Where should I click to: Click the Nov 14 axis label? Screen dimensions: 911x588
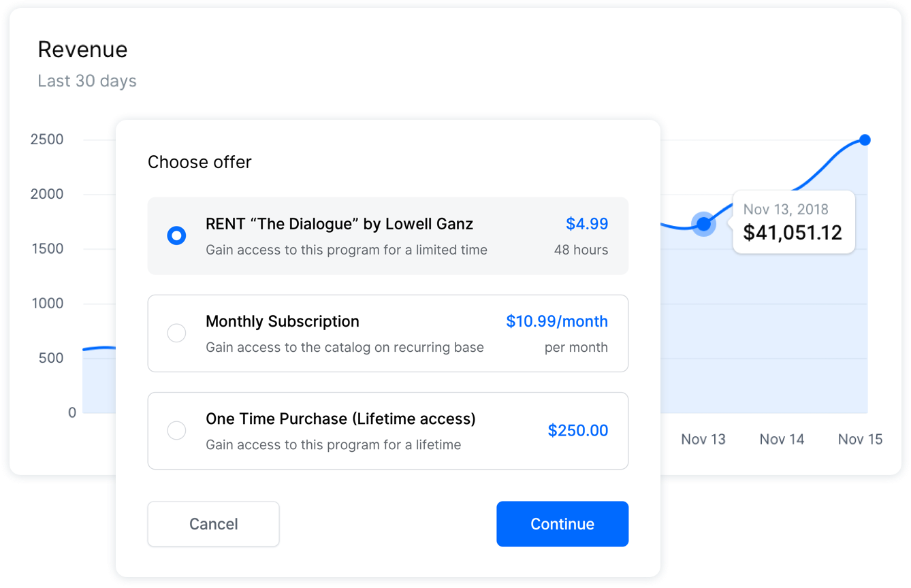[782, 439]
